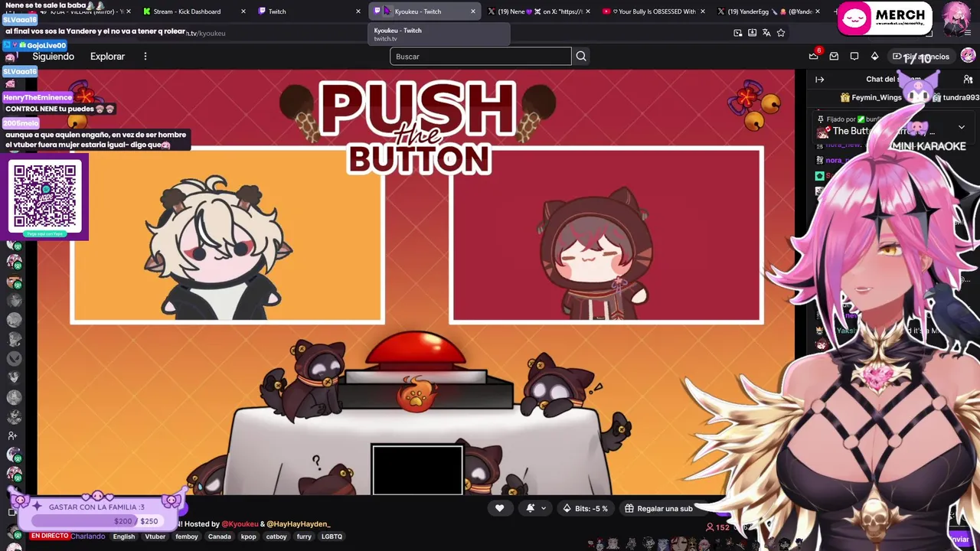980x551 pixels.
Task: Click the furry tag
Action: (x=304, y=536)
